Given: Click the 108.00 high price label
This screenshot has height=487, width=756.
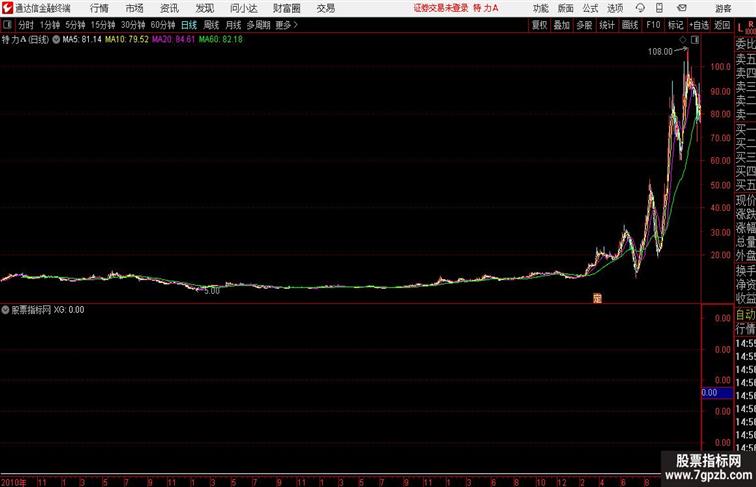Looking at the screenshot, I should click(x=660, y=52).
